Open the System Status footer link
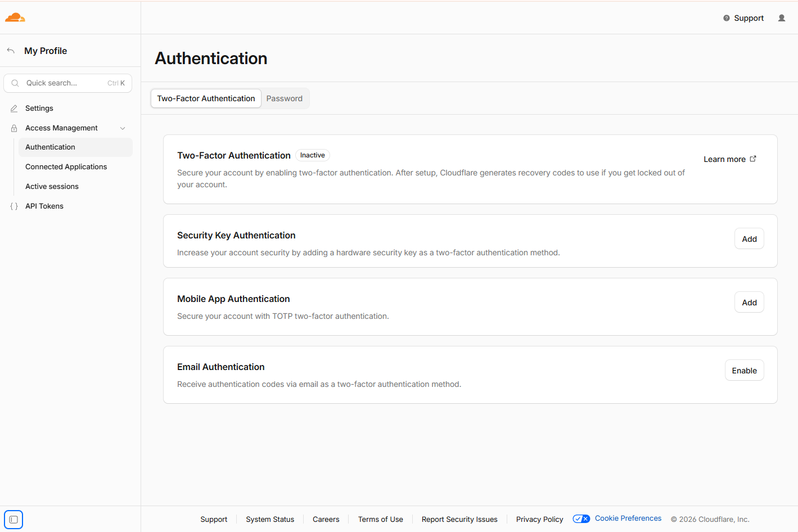Viewport: 798px width, 532px height. click(270, 520)
